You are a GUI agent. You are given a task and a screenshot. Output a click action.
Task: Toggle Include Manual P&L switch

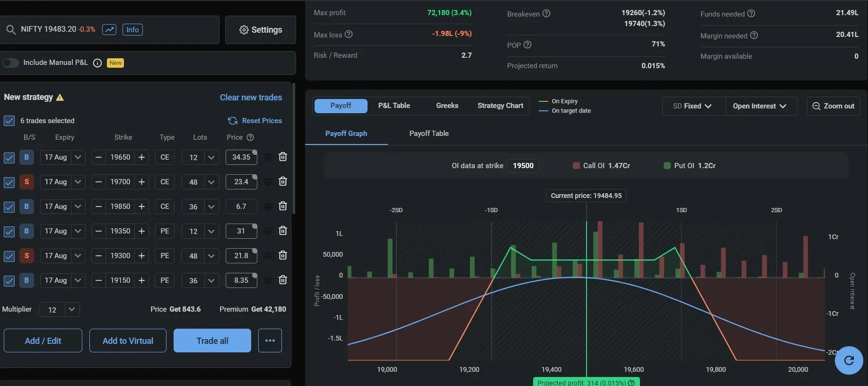(x=10, y=63)
